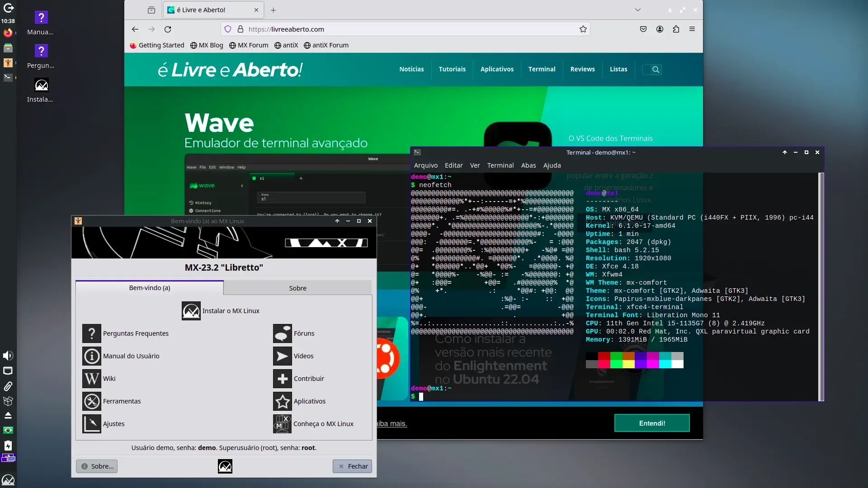The width and height of the screenshot is (868, 488).
Task: Click the é Livre e Aberto! site logo
Action: (230, 70)
